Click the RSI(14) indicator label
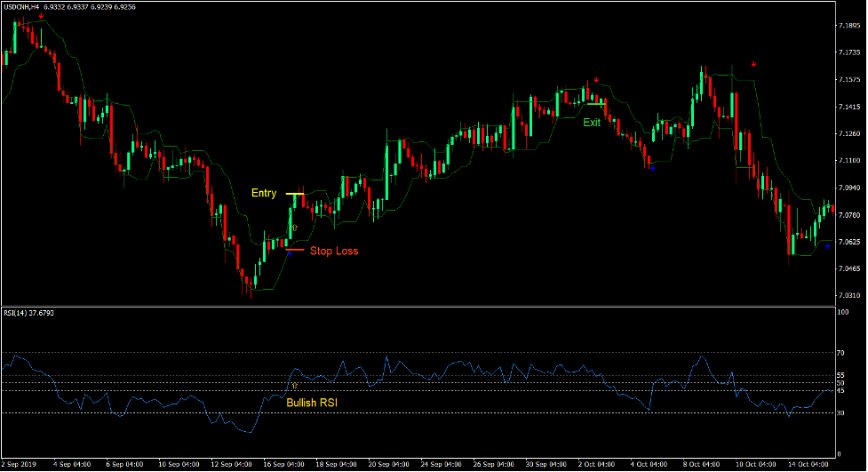 tap(17, 313)
